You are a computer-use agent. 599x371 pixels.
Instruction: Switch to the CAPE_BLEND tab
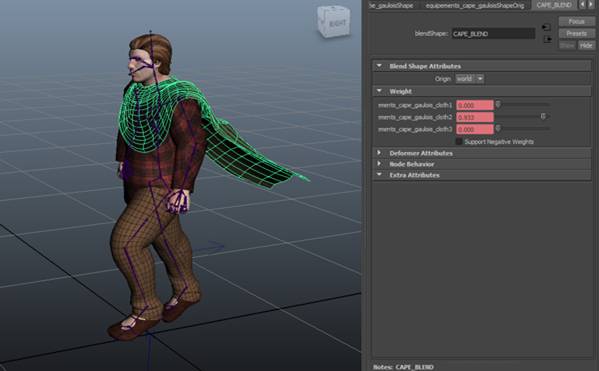click(x=554, y=5)
